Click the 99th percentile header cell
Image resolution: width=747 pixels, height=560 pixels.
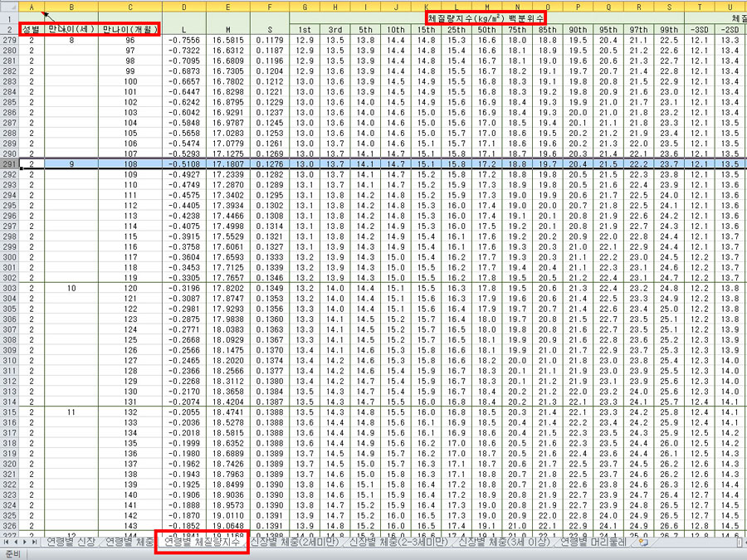coord(669,29)
